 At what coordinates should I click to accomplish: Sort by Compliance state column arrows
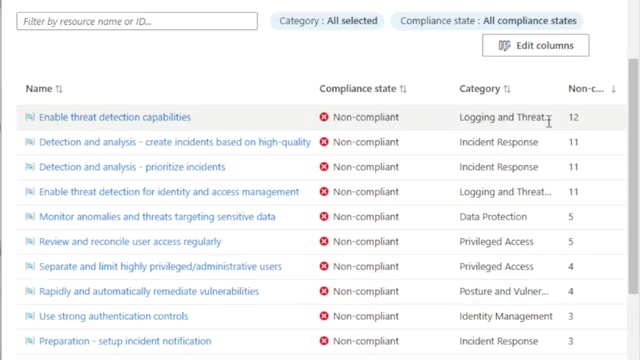coord(403,89)
